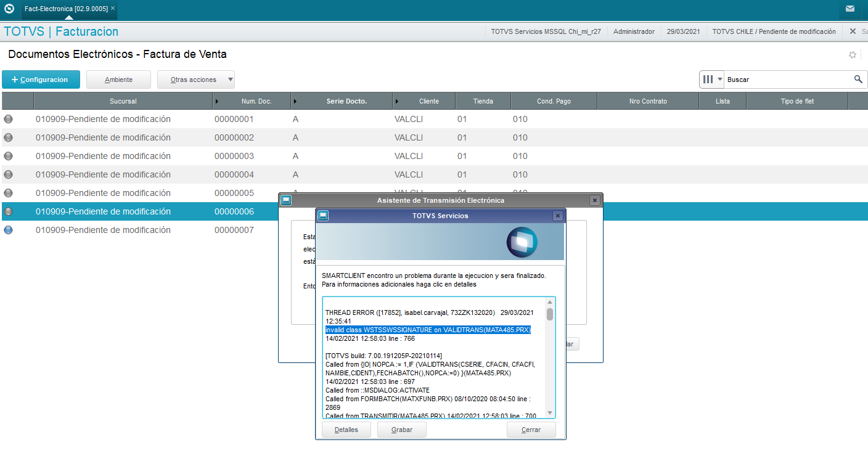Click the arrow before Cliente header
Screen dimensions: 868x453
click(x=396, y=101)
